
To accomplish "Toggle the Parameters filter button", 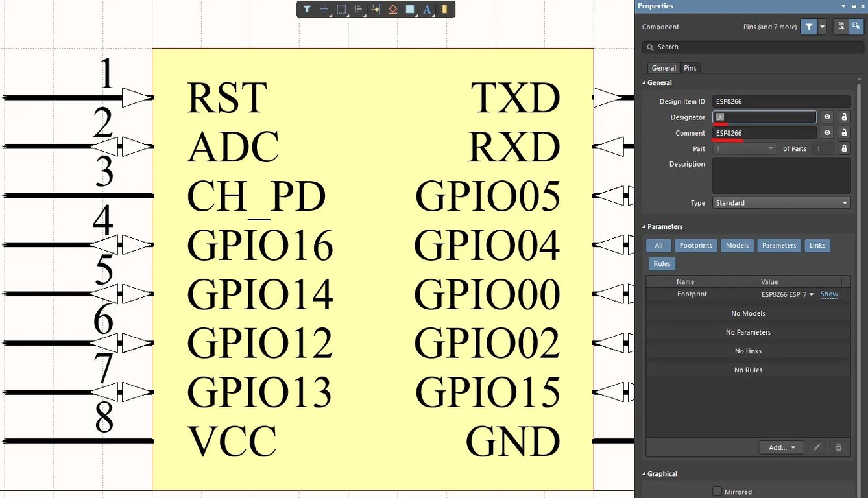I will point(779,245).
